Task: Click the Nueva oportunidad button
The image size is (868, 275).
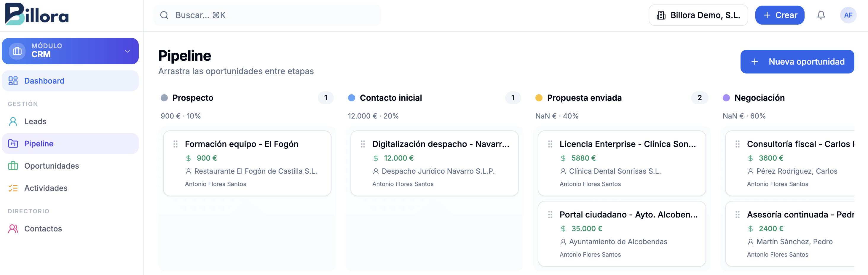Action: 797,61
